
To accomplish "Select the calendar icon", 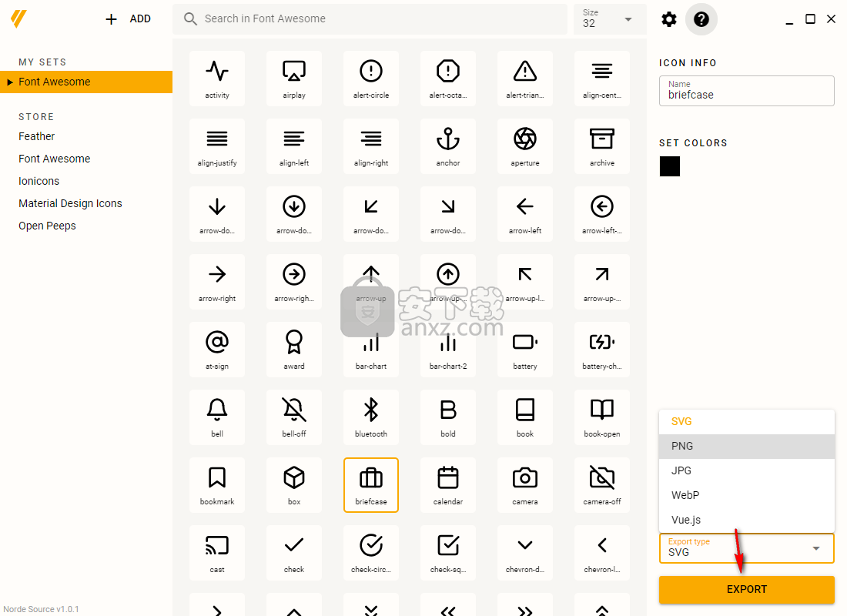I will (448, 485).
